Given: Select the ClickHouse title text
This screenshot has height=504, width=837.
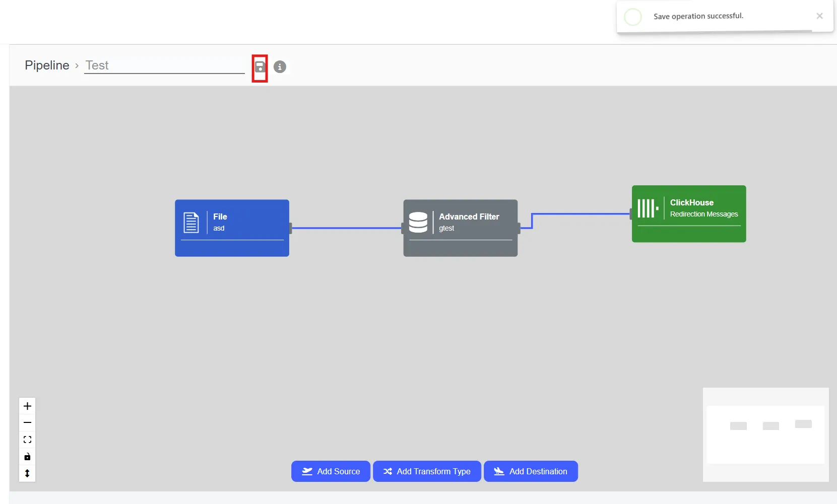Looking at the screenshot, I should [x=692, y=202].
